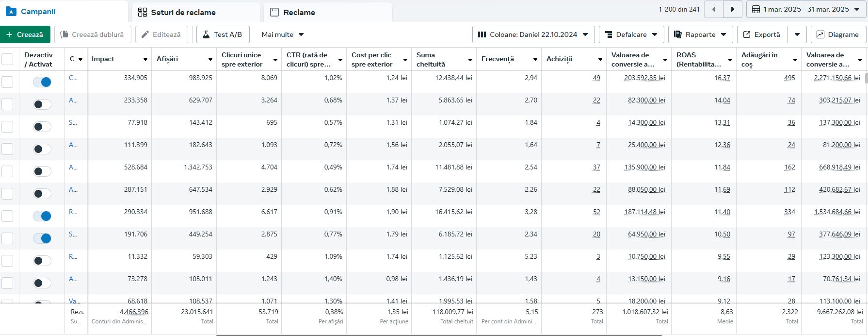Turn off campaign toggle with impact 191.706
The height and width of the screenshot is (336, 868).
tap(42, 238)
